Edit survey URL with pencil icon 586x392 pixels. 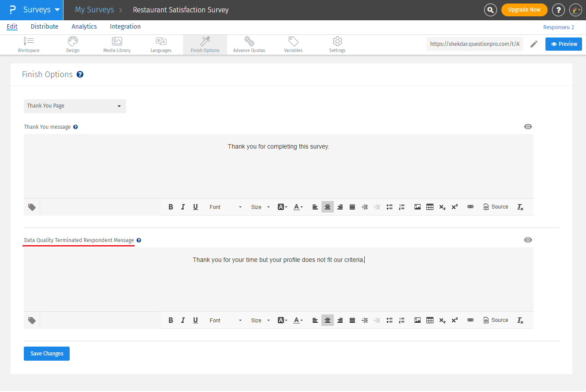[x=534, y=44]
